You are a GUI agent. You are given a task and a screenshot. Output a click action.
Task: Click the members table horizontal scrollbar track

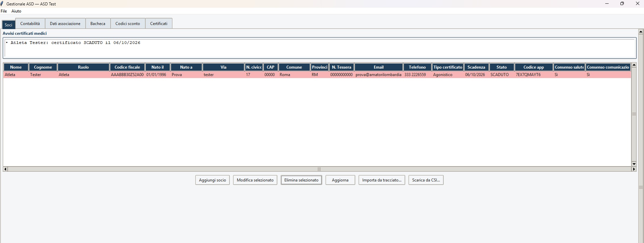(x=319, y=169)
